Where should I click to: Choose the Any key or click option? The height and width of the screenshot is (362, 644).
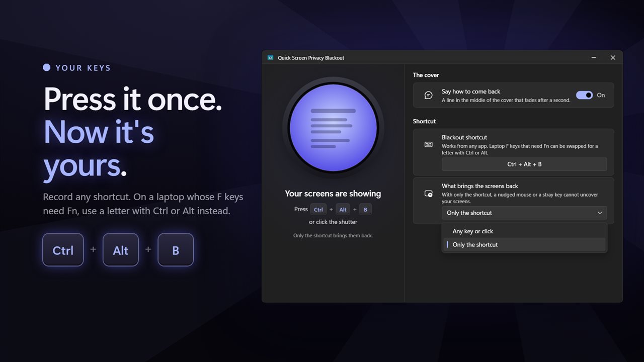[x=524, y=231]
